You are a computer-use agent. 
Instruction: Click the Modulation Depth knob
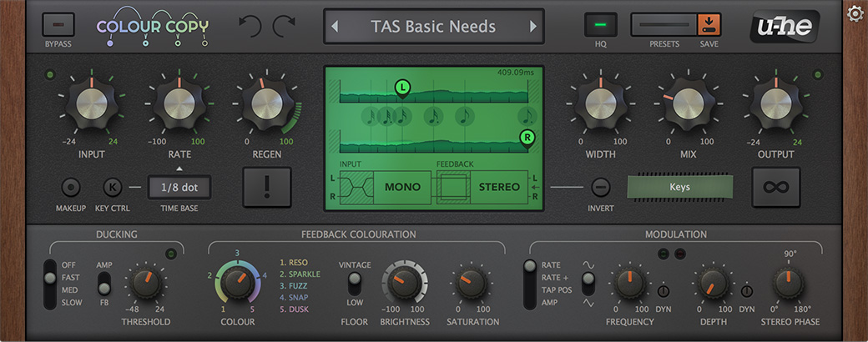coord(713,284)
